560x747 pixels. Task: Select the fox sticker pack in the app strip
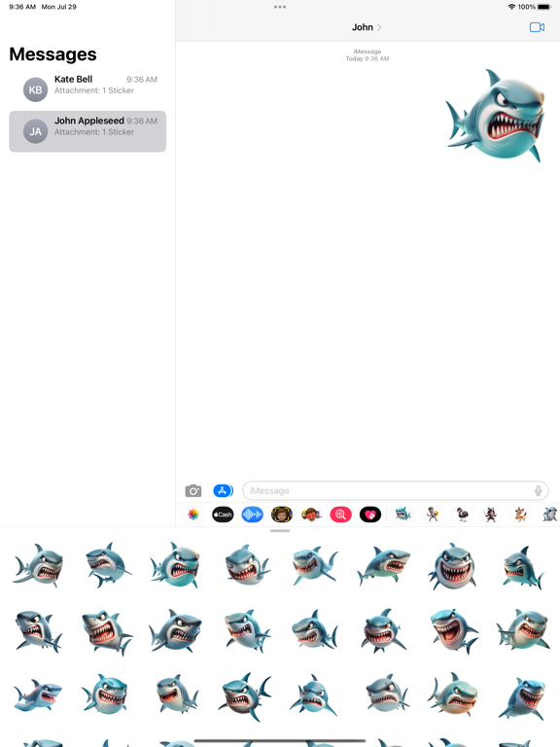520,514
